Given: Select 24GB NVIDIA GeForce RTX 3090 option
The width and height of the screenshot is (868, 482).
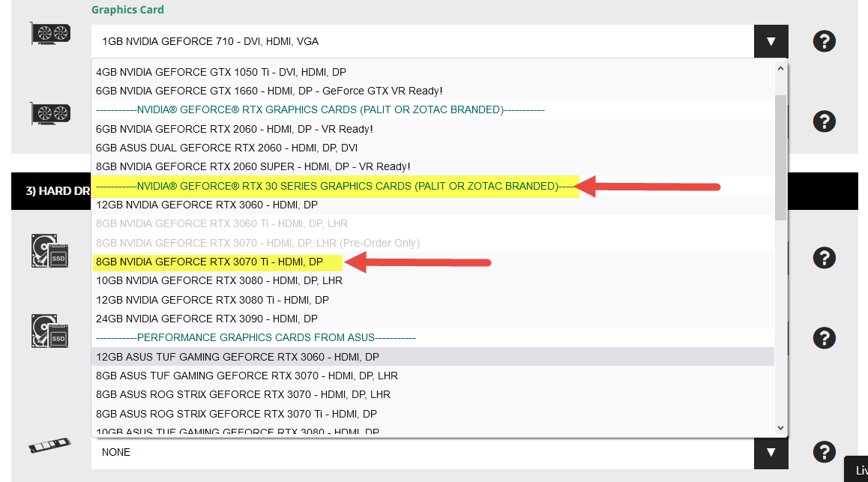Looking at the screenshot, I should [433, 319].
